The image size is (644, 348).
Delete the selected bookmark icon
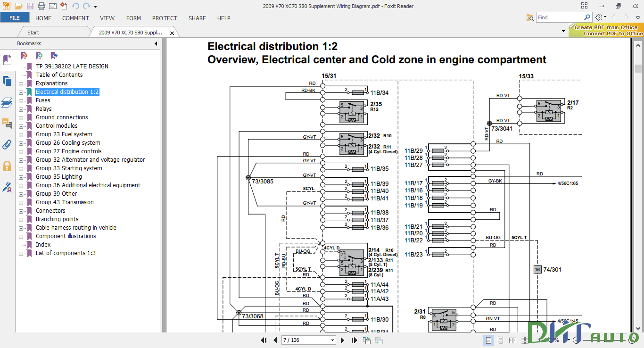coord(25,56)
